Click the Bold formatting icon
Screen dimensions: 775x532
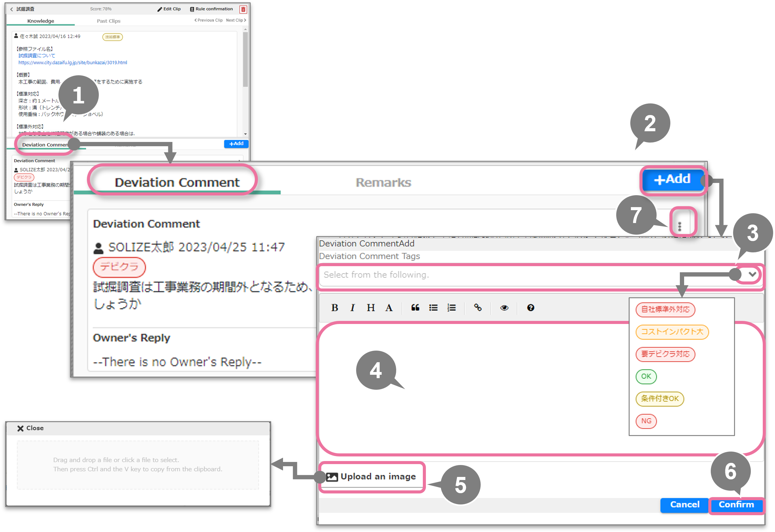click(334, 308)
